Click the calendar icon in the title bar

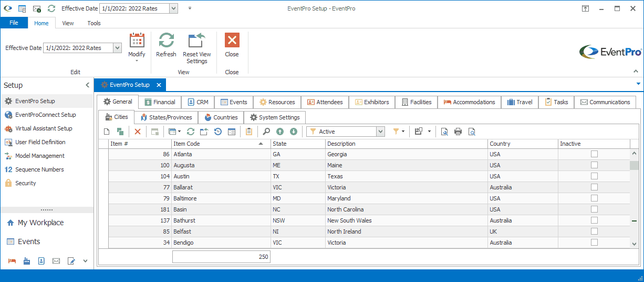[22, 8]
